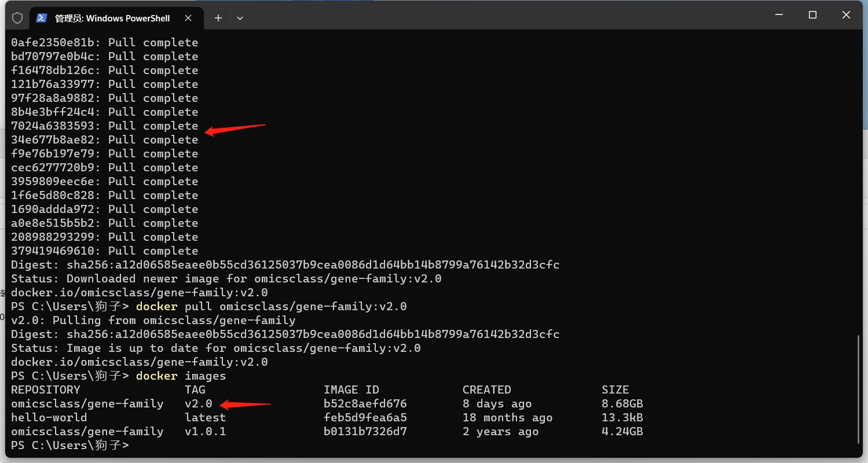The width and height of the screenshot is (868, 463).
Task: Click the 'Status: Downloaded newer image' line
Action: pyautogui.click(x=226, y=279)
